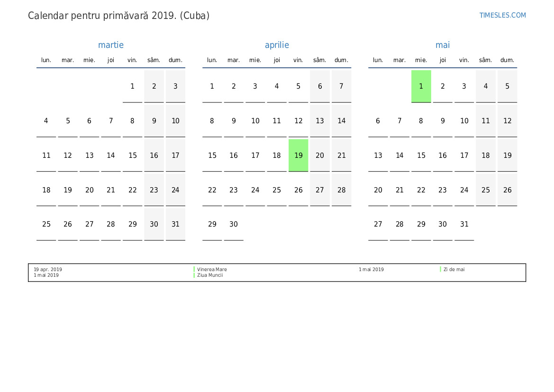Select April 18 in aprilie calendar
The width and height of the screenshot is (554, 392).
tap(277, 155)
